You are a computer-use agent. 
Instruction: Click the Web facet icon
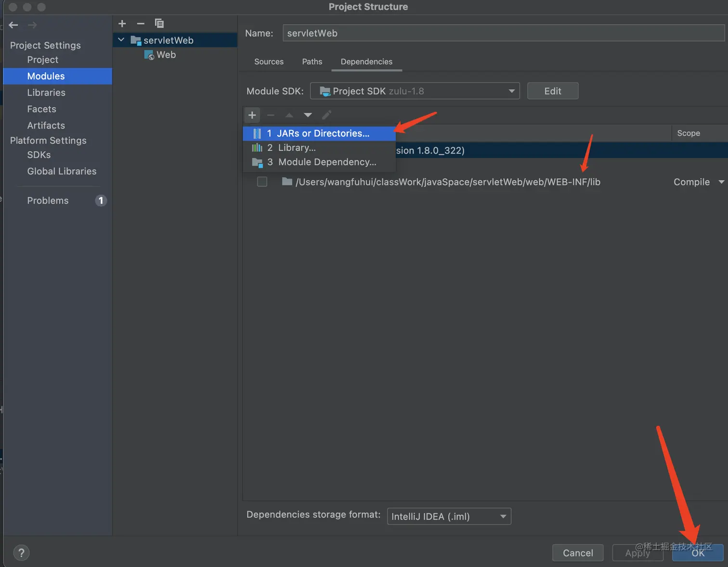[x=149, y=55]
